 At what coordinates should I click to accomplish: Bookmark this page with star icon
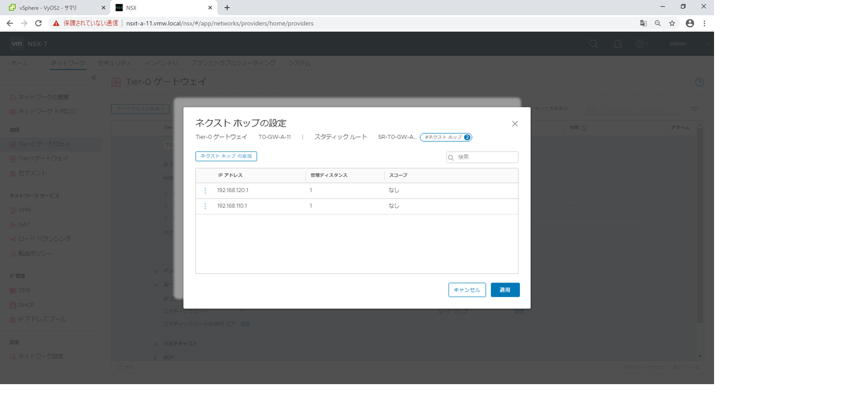point(672,23)
